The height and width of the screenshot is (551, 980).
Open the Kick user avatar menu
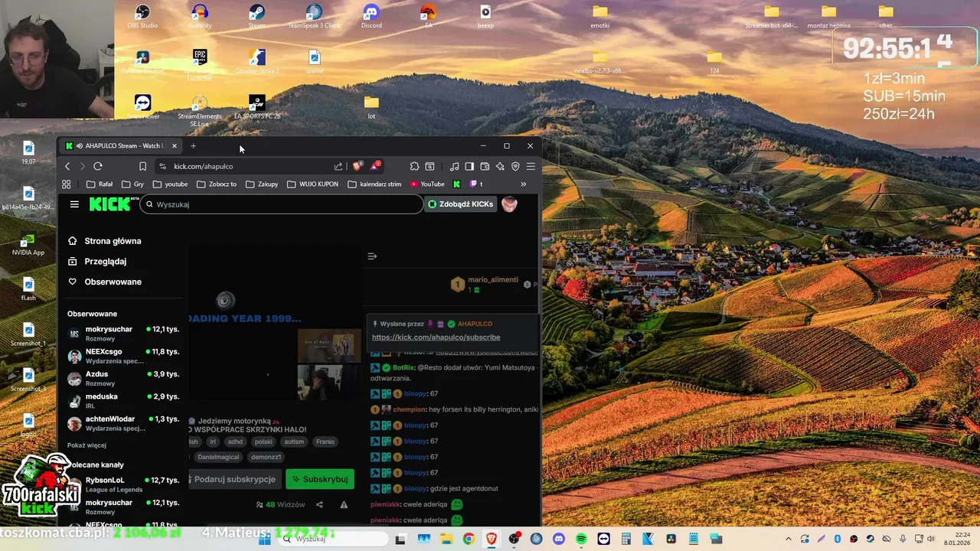tap(510, 204)
